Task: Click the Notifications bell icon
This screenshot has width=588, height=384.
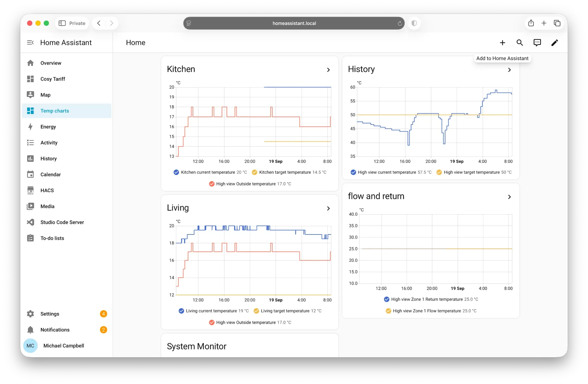Action: [30, 330]
